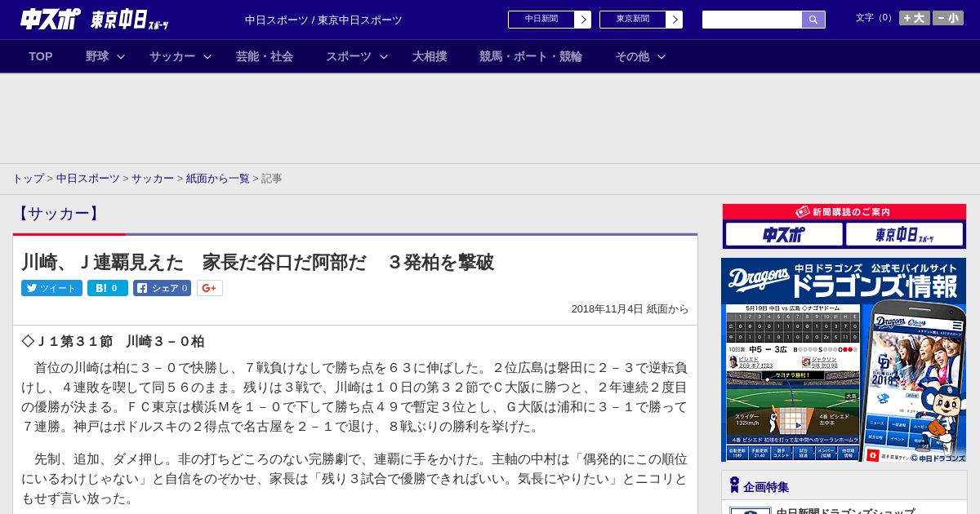Bookmark the article with Hatena B! button
Viewport: 980px width, 514px height.
[108, 288]
